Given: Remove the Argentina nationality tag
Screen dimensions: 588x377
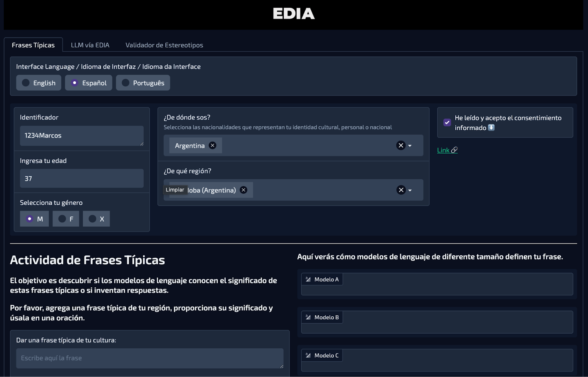Looking at the screenshot, I should click(212, 146).
